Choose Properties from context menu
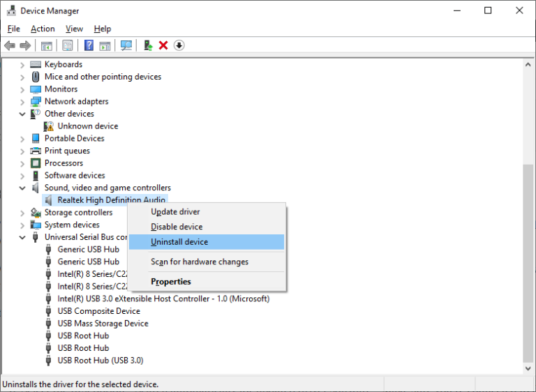536x392 pixels. 207,282
